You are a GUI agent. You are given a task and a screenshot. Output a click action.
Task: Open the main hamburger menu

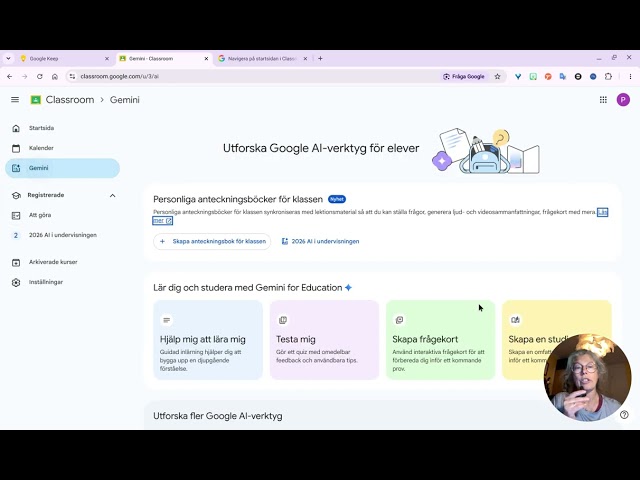coord(15,100)
